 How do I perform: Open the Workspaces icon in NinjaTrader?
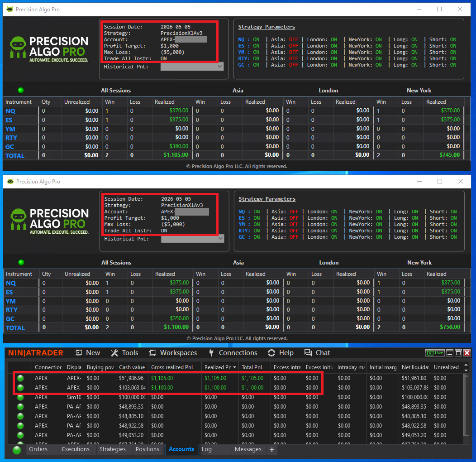coord(152,352)
